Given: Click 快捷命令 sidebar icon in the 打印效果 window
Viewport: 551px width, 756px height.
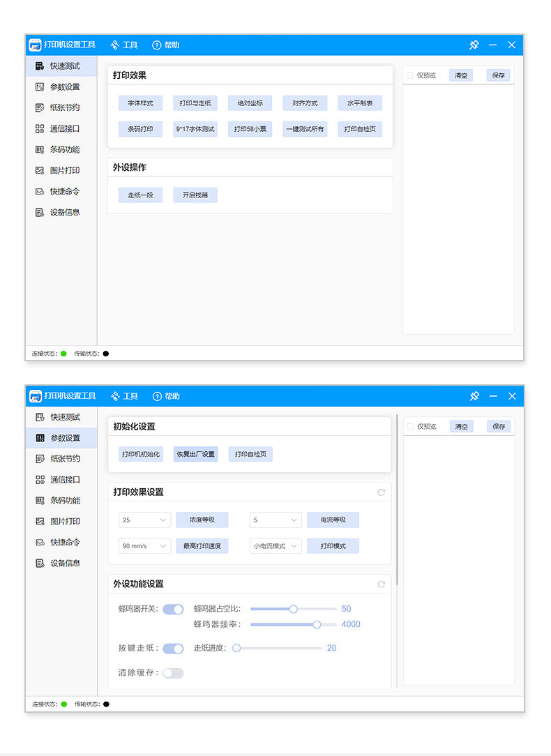Looking at the screenshot, I should coord(40,191).
